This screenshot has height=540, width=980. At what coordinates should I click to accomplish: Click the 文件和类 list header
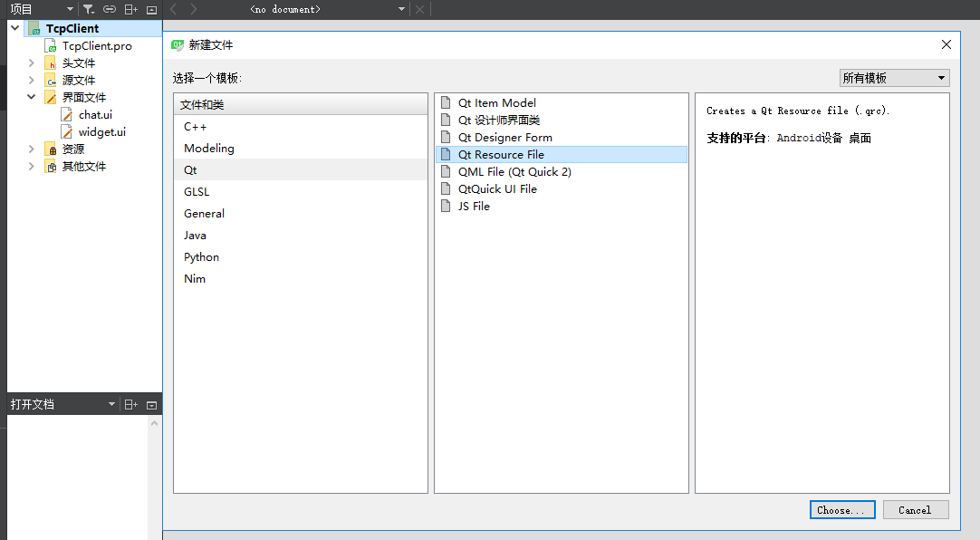pyautogui.click(x=301, y=104)
